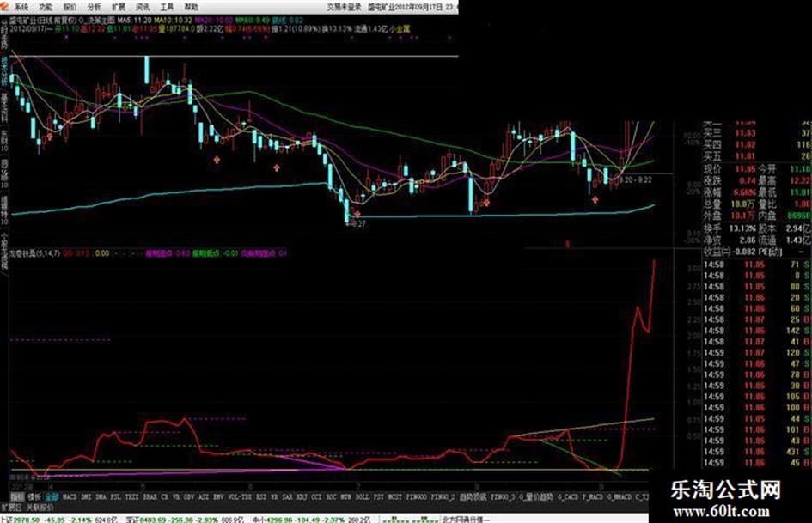Switch lower indicator to MACD
The image size is (812, 523).
(70, 496)
